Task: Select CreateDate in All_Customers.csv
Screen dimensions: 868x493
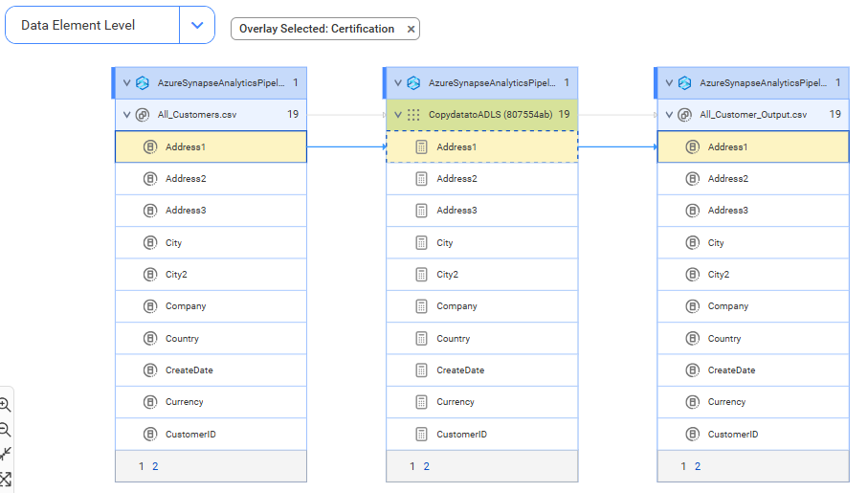Action: click(x=211, y=370)
